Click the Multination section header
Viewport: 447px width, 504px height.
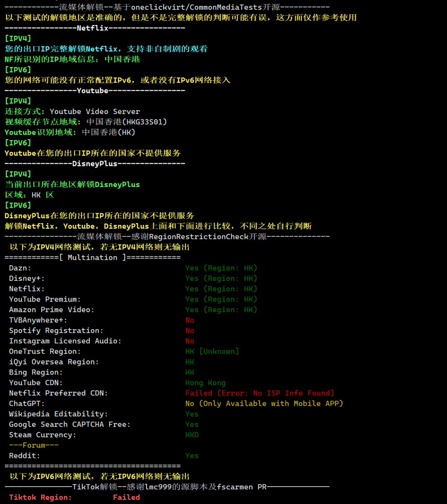(93, 258)
